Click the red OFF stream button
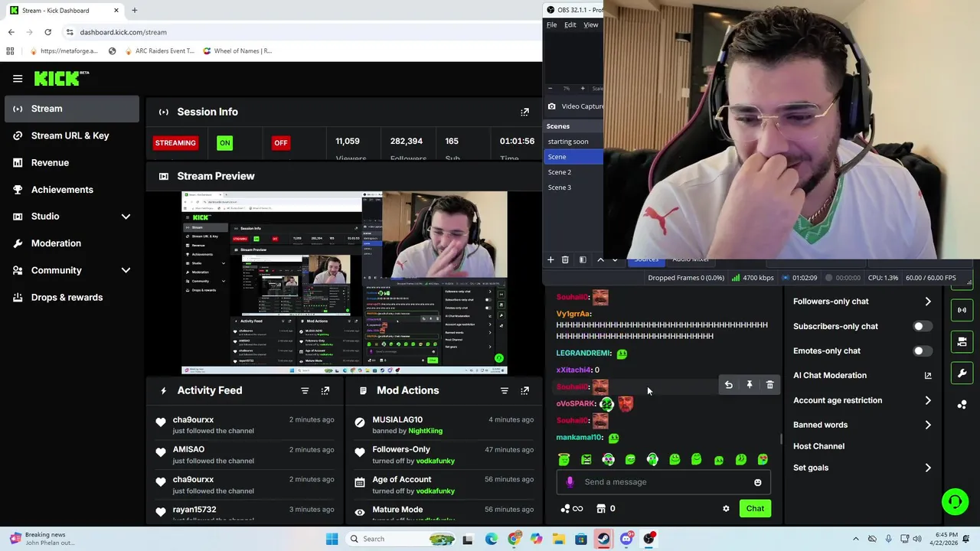Image resolution: width=980 pixels, height=551 pixels. click(x=281, y=142)
